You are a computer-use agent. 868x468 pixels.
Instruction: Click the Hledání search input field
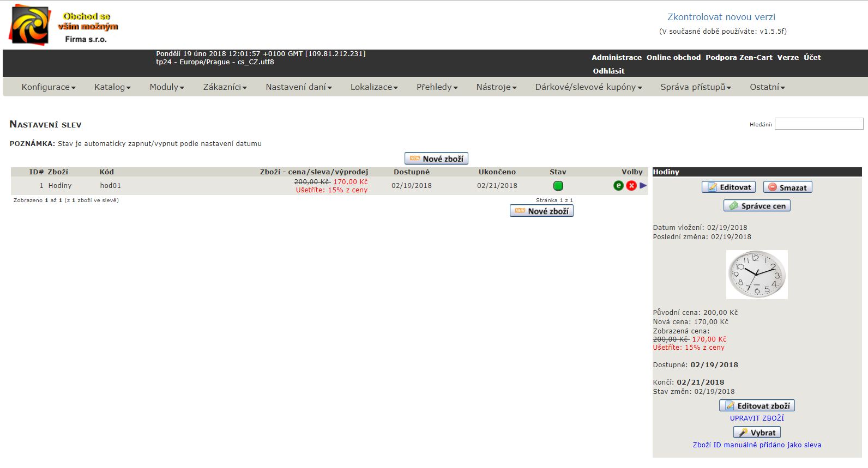(818, 124)
